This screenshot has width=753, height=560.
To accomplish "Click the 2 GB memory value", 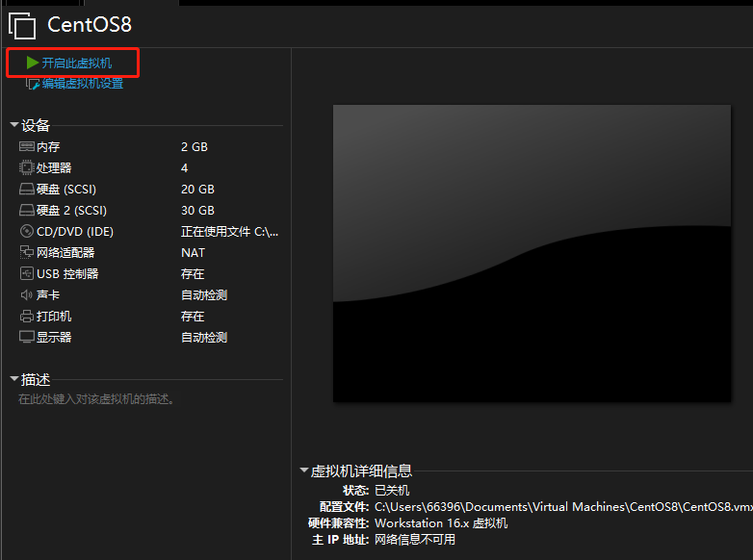I will click(195, 147).
